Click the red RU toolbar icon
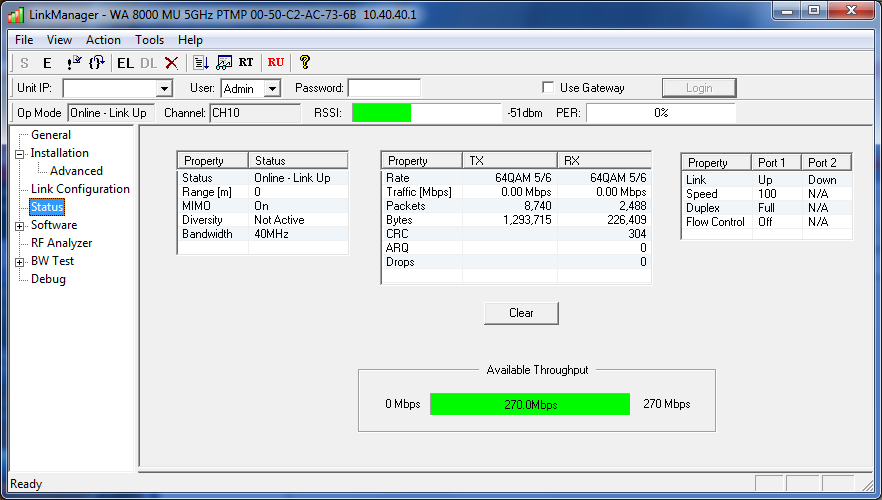The width and height of the screenshot is (882, 500). pos(276,63)
